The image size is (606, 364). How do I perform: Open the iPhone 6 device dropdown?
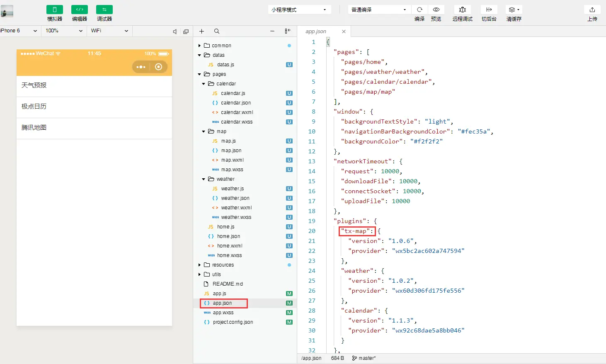19,31
